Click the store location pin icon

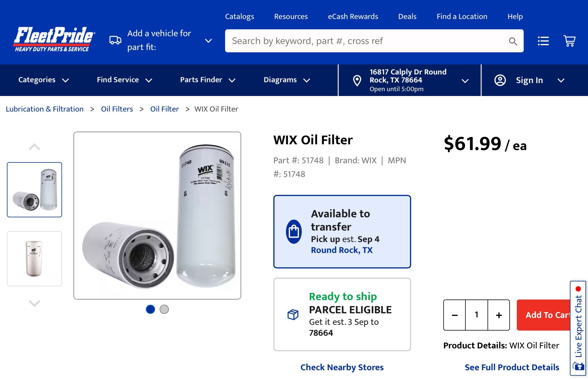[357, 80]
